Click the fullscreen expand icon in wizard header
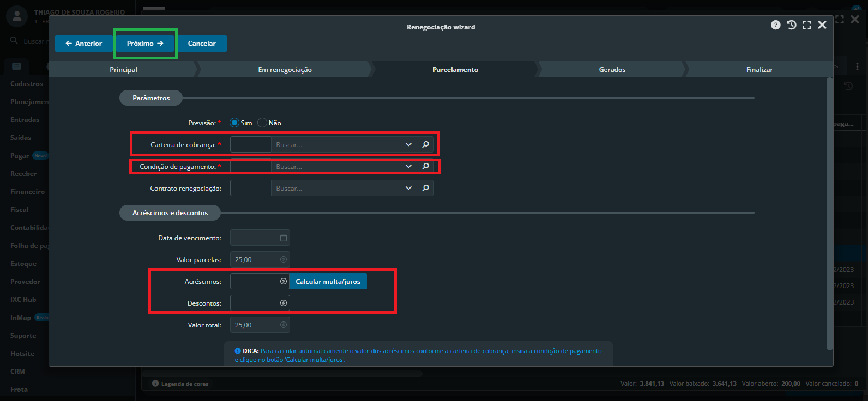This screenshot has height=401, width=868. (x=807, y=25)
